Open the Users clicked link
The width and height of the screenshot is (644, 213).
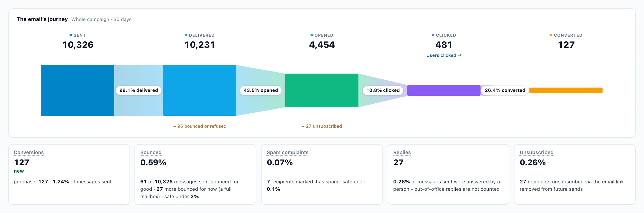(444, 55)
